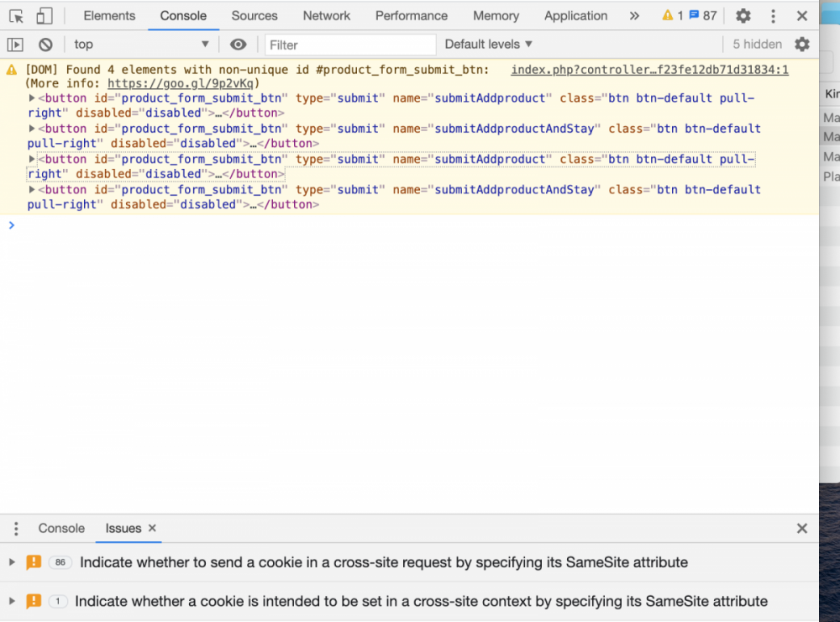Viewport: 840px width, 622px height.
Task: Toggle the device toolbar icon
Action: click(44, 16)
